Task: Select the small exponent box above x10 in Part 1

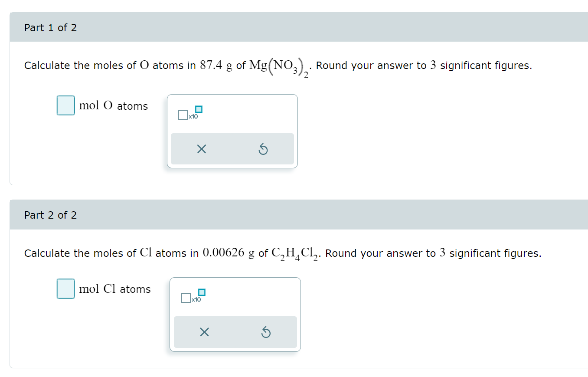Action: [x=198, y=109]
